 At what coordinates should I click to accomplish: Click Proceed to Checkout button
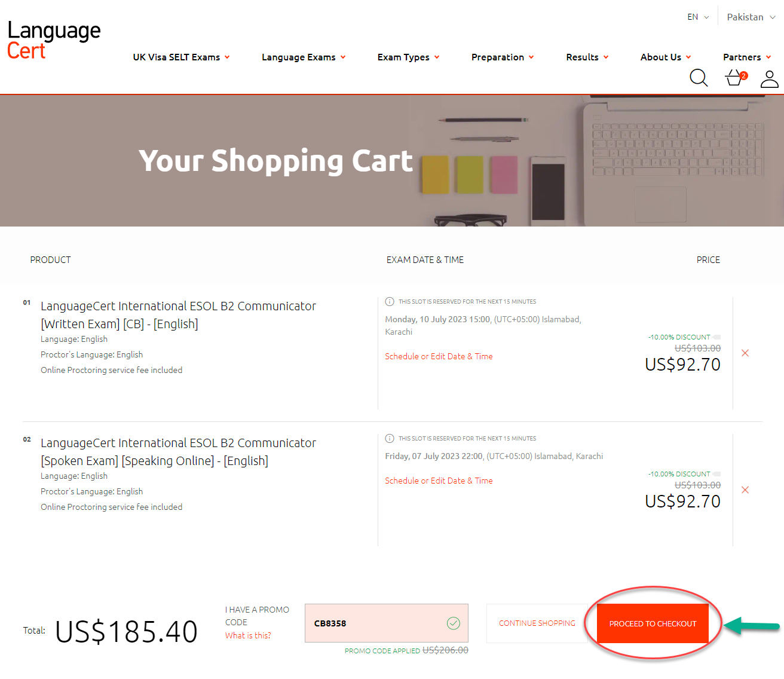pyautogui.click(x=653, y=623)
